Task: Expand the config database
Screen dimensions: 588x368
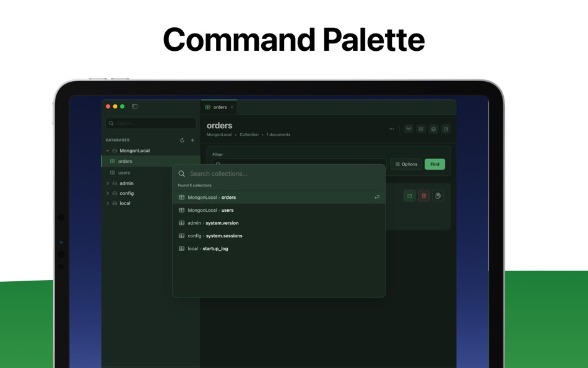Action: [x=108, y=193]
